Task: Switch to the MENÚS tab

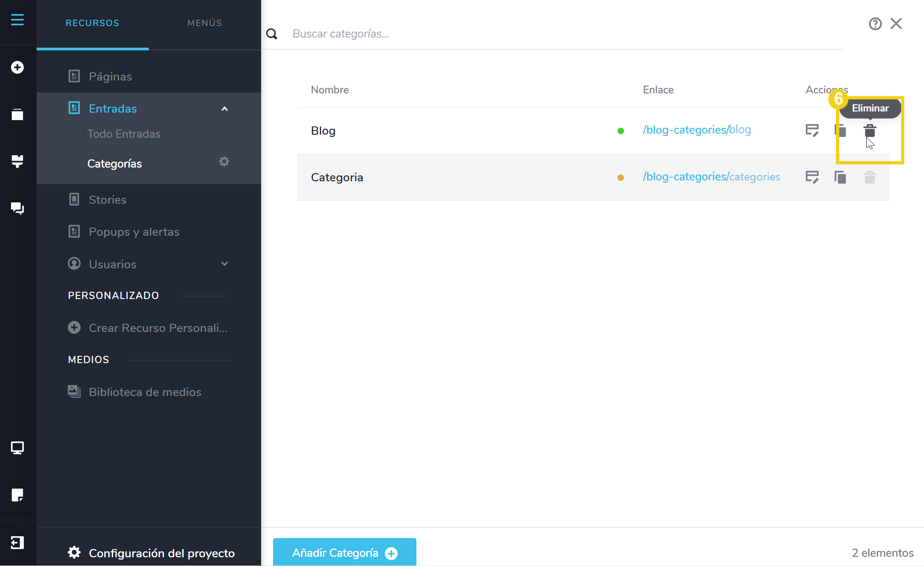Action: (x=205, y=23)
